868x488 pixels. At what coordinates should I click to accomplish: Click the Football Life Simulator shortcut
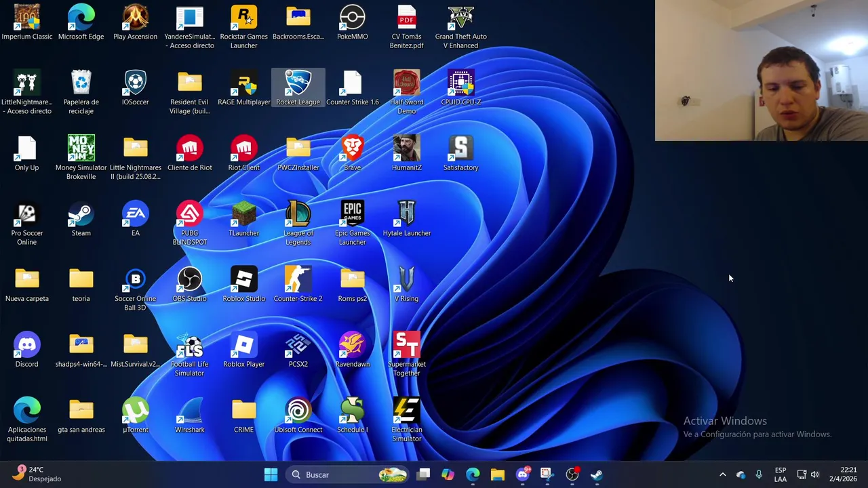coord(190,354)
